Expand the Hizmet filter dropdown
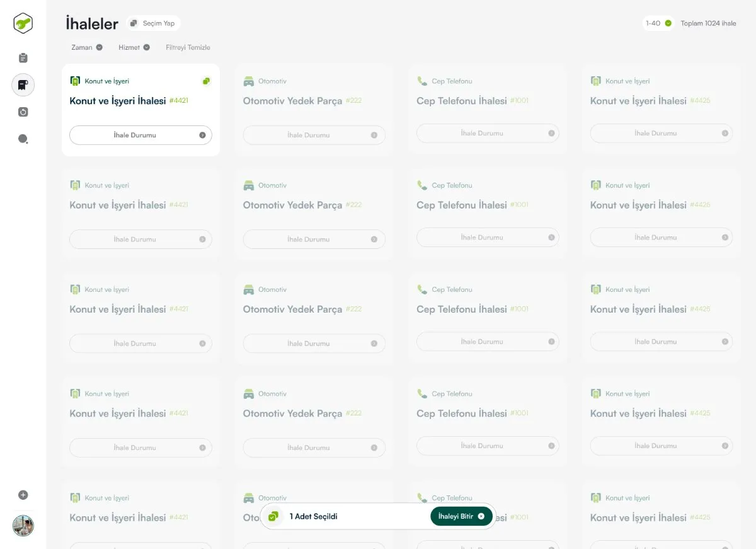This screenshot has height=549, width=756. click(x=134, y=47)
